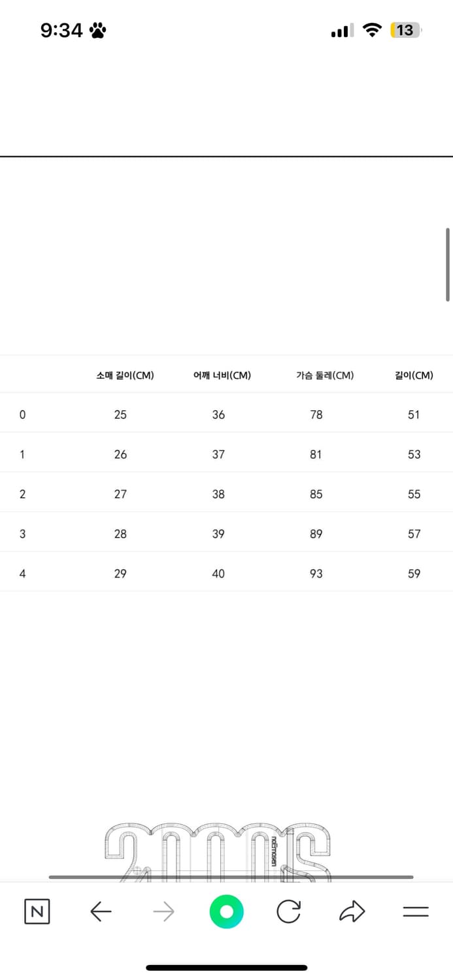
Task: Select the 어깨 너비(CM) column header
Action: [x=222, y=375]
